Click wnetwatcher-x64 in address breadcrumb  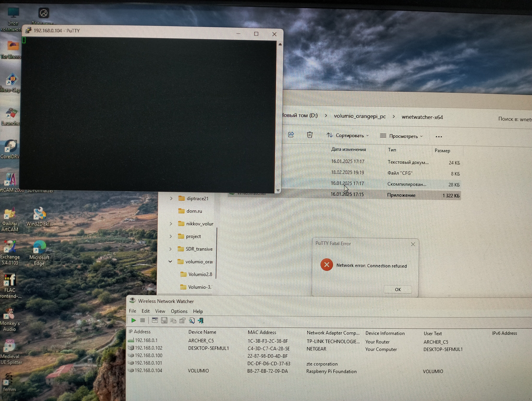pos(422,117)
